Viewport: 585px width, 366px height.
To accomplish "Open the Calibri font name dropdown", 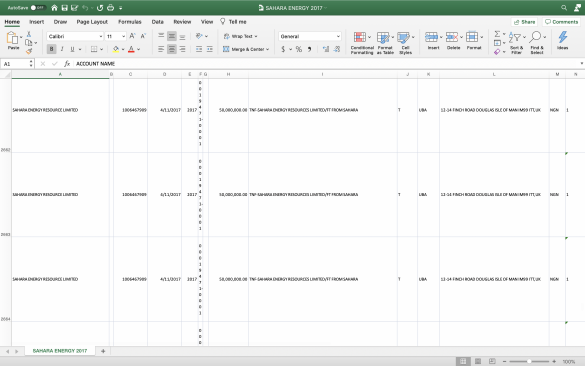I will point(75,36).
